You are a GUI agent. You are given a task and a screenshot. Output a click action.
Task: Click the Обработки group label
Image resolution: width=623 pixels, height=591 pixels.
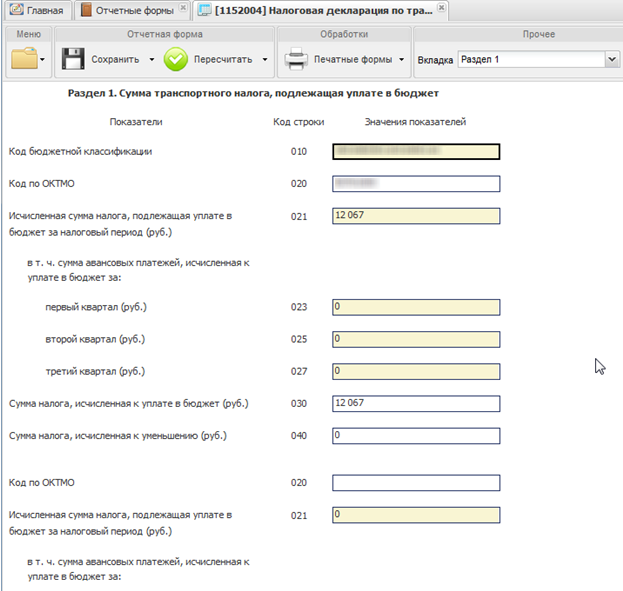pos(344,34)
